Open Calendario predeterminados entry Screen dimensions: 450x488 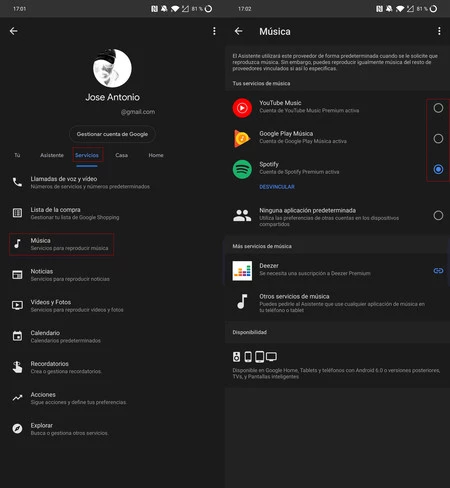pos(65,336)
